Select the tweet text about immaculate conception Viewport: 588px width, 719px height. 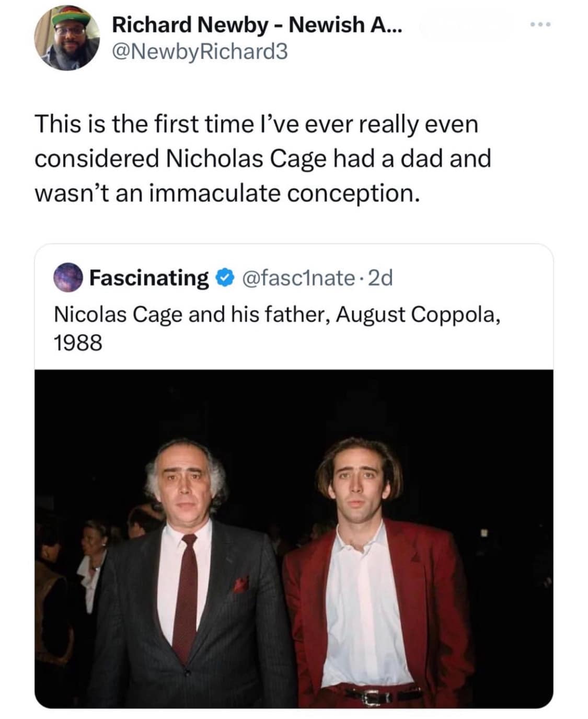264,158
